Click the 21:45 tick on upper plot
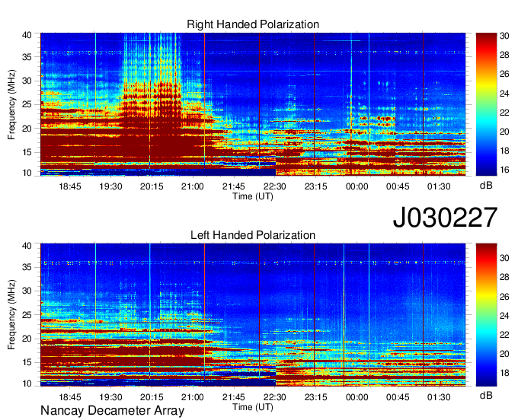Image resolution: width=518 pixels, height=420 pixels. tap(234, 186)
